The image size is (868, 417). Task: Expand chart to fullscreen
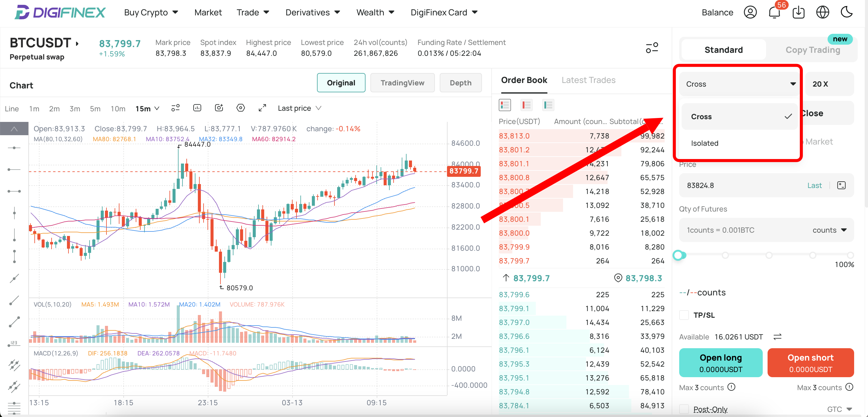click(262, 108)
